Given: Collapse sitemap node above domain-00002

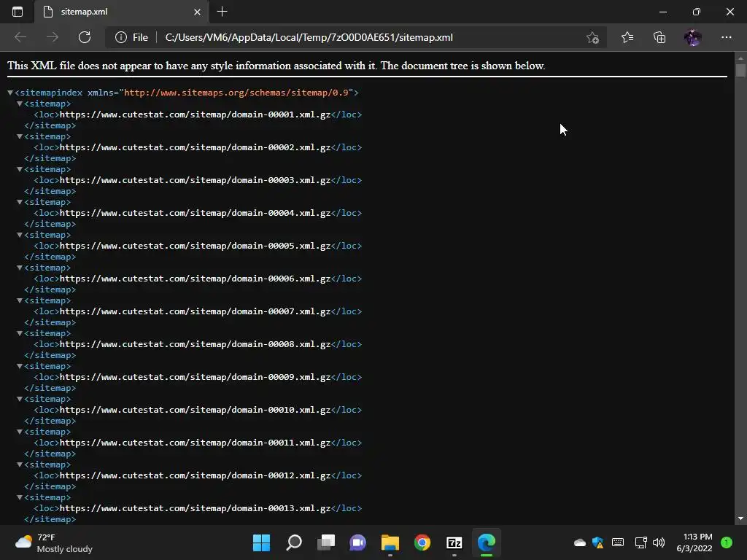Looking at the screenshot, I should coord(20,136).
